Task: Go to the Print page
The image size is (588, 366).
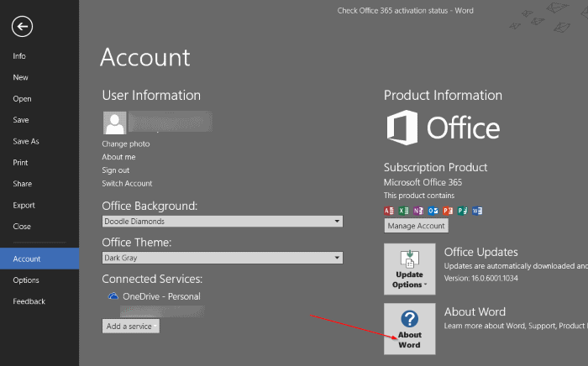Action: [20, 163]
